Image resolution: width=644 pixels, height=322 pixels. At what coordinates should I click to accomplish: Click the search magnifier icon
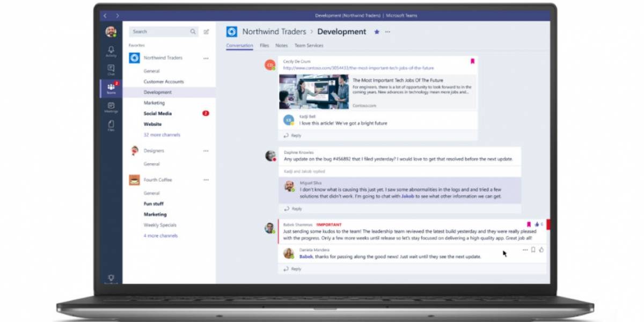click(193, 32)
